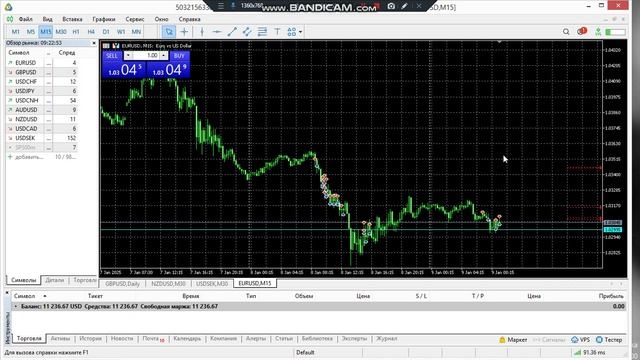Screen dimensions: 640x360
Task: Click the 1.00 volume input field
Action: click(146, 56)
